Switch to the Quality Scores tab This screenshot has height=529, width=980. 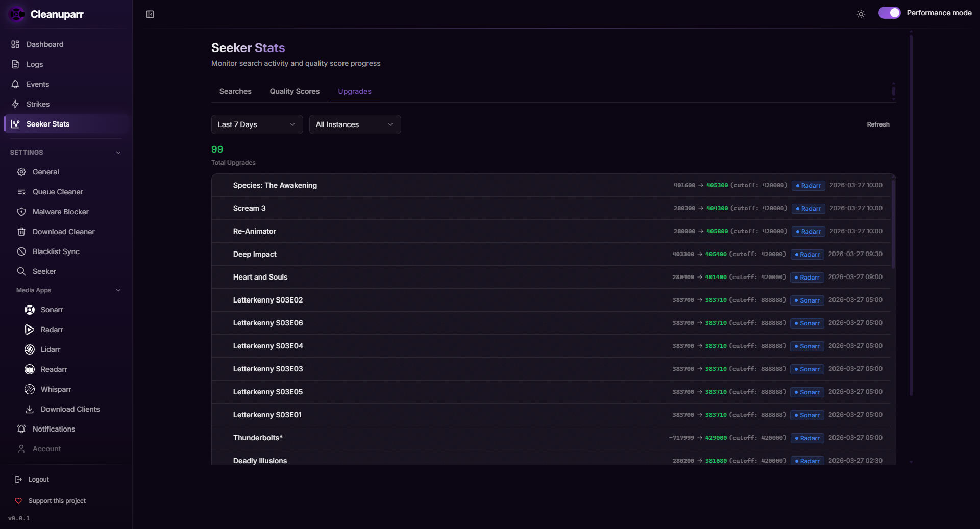[x=295, y=91]
